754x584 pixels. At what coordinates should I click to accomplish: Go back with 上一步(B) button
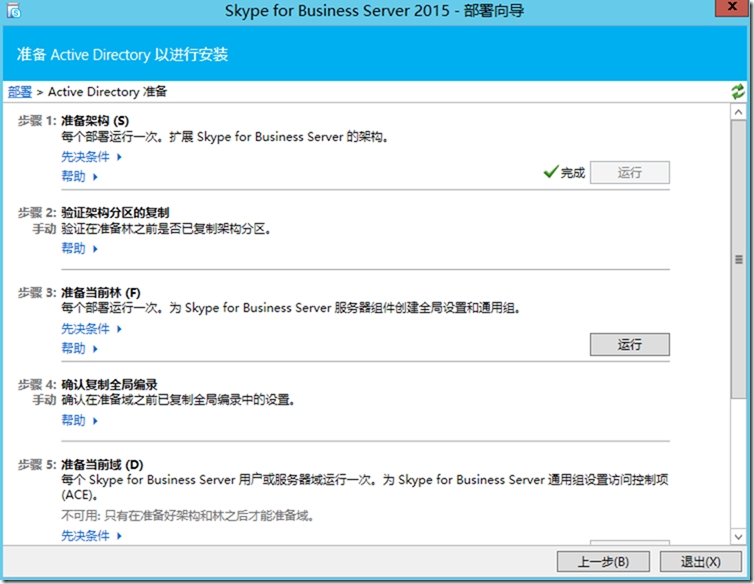click(x=603, y=561)
